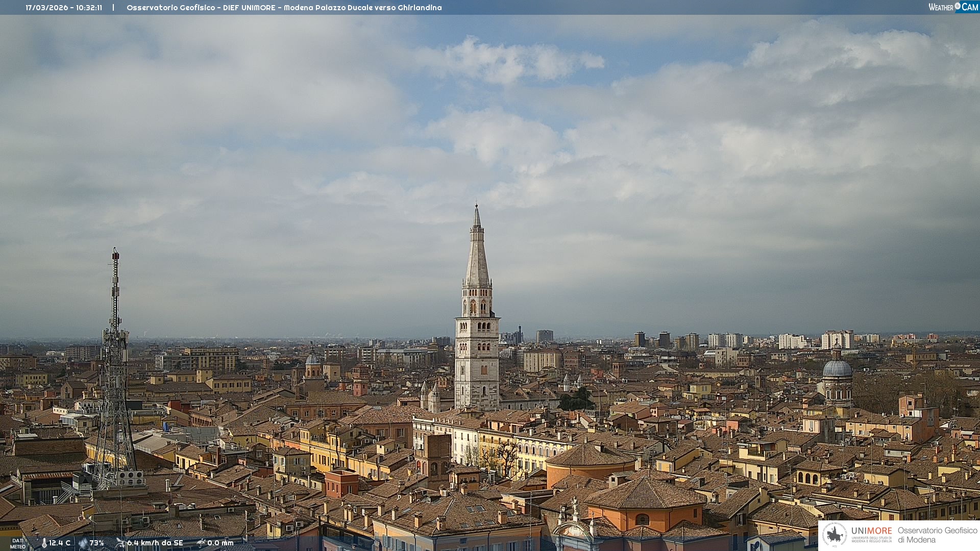980x551 pixels.
Task: Click the WeatherCam logo in top corner
Action: tap(953, 7)
